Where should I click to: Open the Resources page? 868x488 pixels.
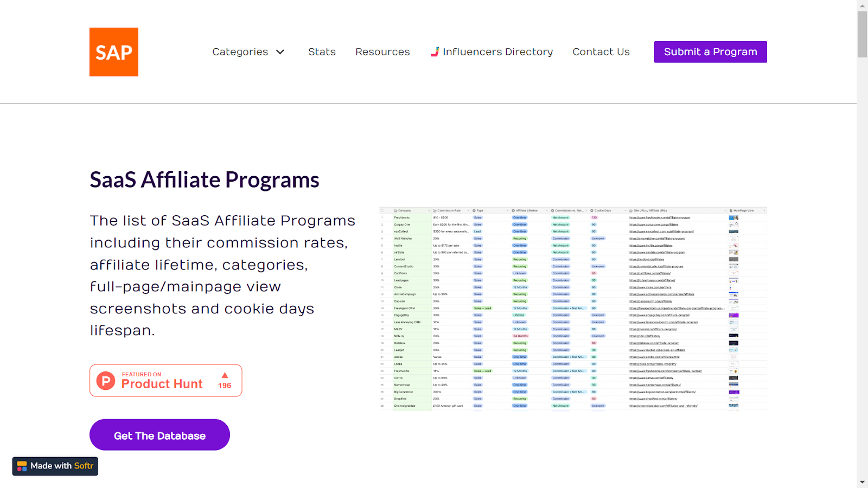(x=382, y=52)
